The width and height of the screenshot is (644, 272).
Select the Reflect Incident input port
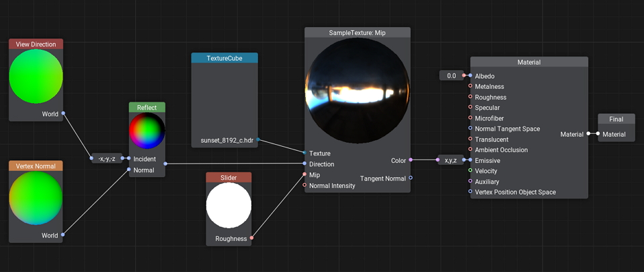128,158
